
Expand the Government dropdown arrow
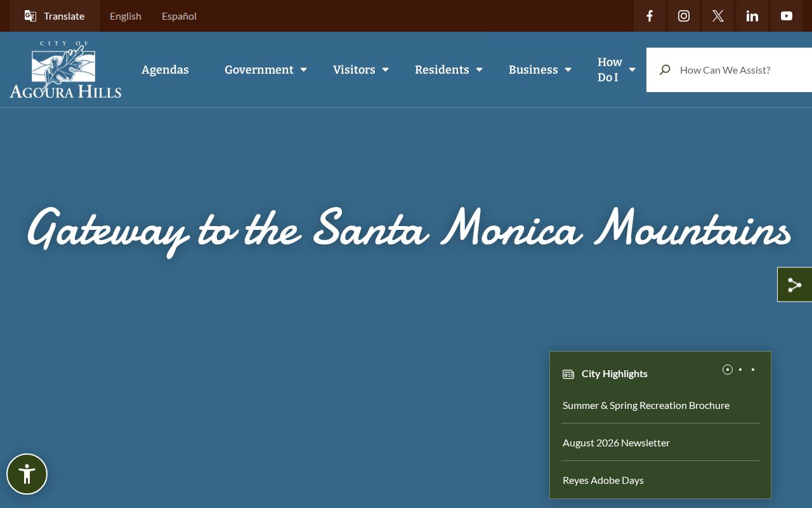(304, 70)
